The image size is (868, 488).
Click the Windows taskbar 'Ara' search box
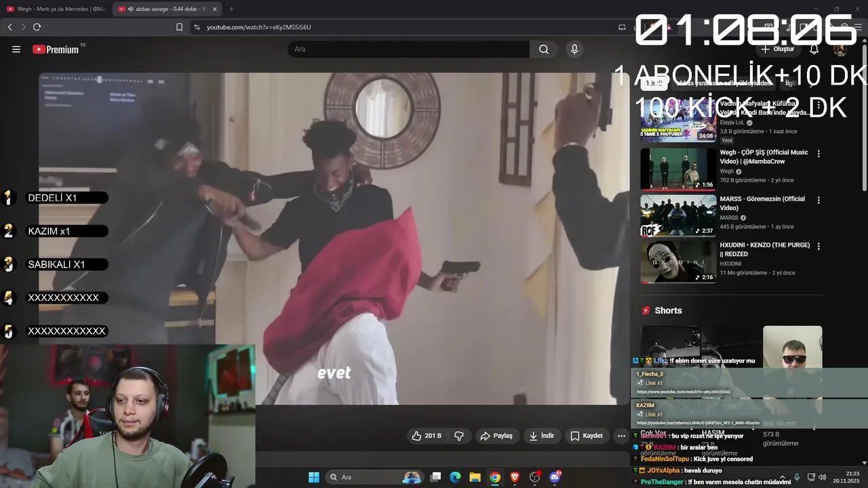pyautogui.click(x=374, y=477)
